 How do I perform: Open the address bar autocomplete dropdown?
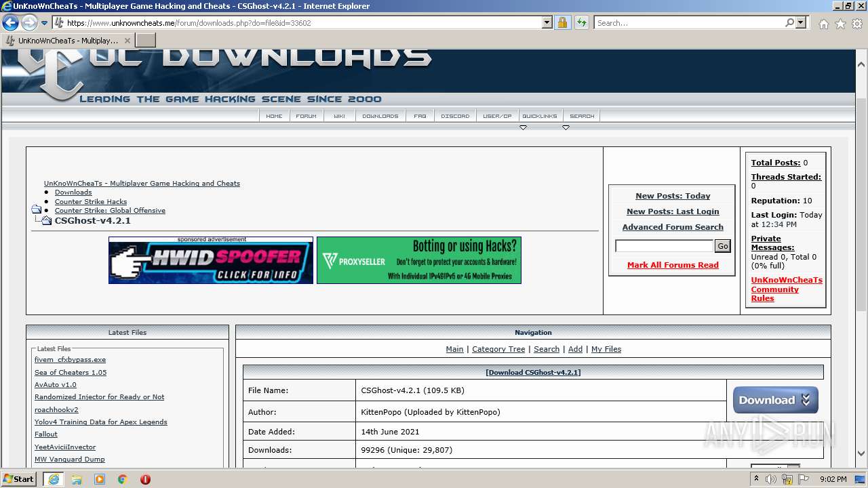tap(547, 22)
